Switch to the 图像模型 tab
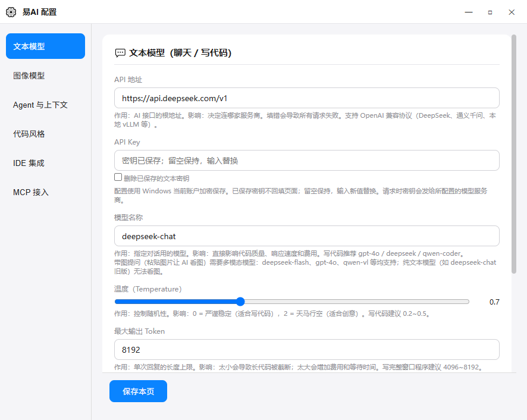527x420 pixels. click(x=45, y=76)
